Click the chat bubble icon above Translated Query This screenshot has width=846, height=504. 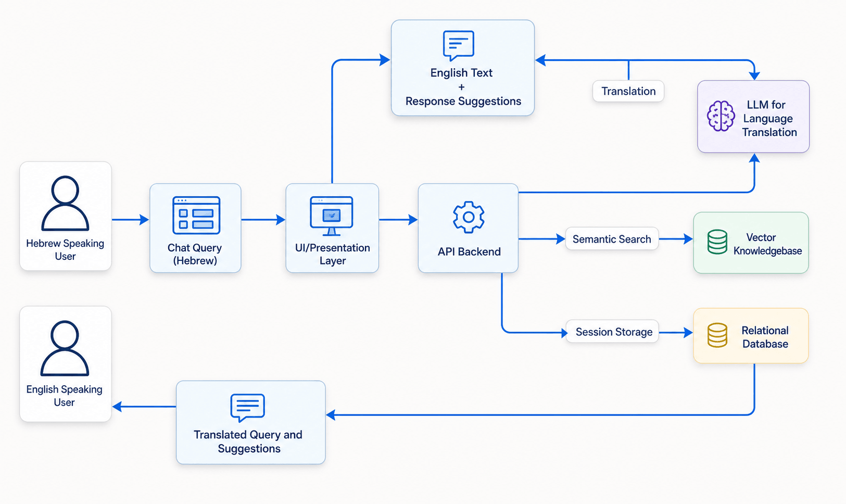coord(248,408)
